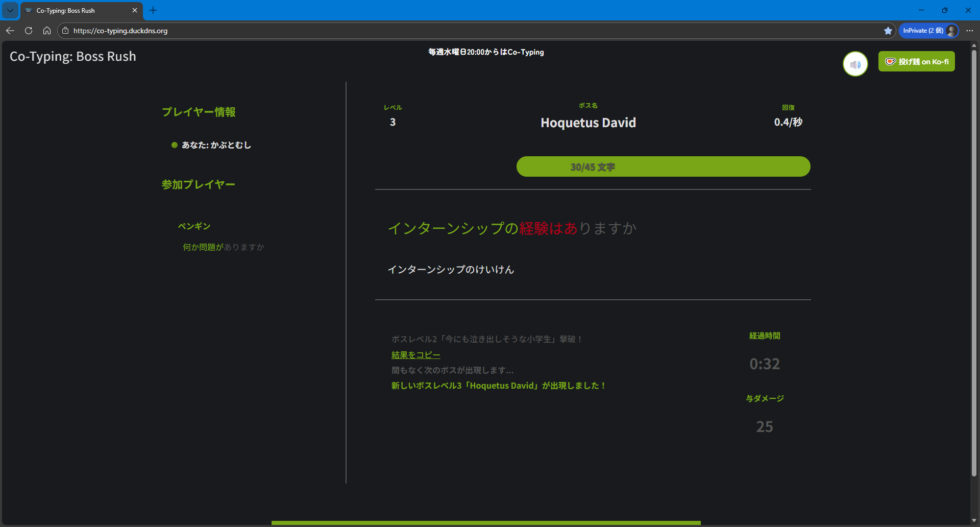980x527 pixels.
Task: Click the 結果をコピー link
Action: coord(415,355)
